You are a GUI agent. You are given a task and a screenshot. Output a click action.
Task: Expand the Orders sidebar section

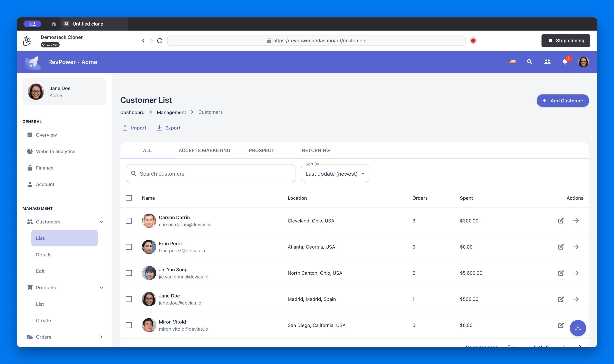(x=101, y=337)
